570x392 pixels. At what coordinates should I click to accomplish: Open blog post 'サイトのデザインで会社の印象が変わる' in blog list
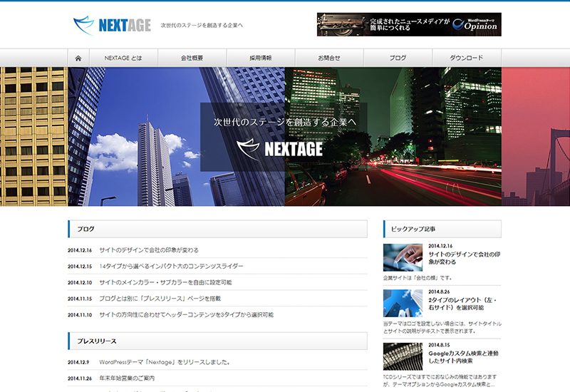[149, 250]
